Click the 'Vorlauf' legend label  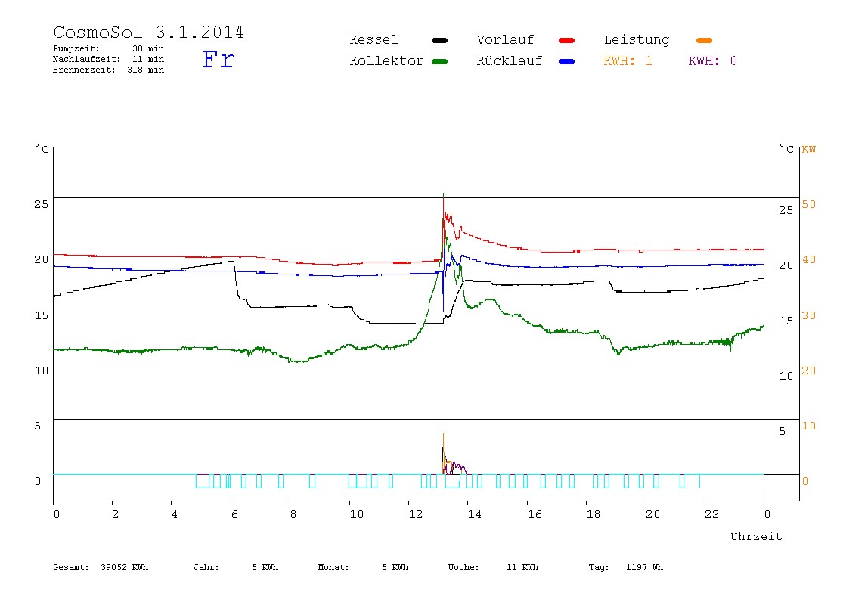click(x=505, y=40)
